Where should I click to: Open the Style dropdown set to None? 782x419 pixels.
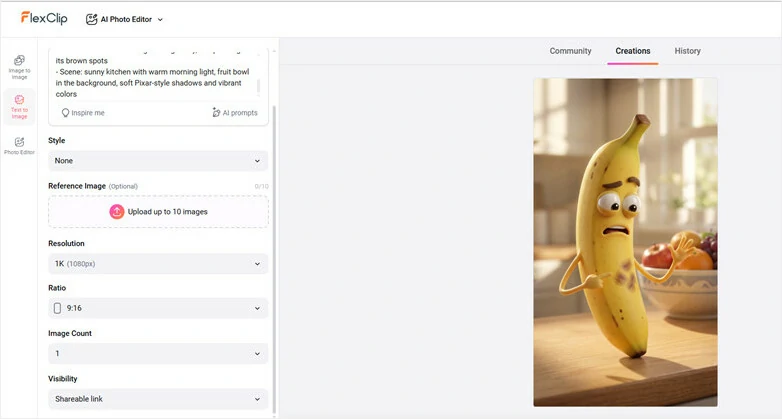[158, 161]
